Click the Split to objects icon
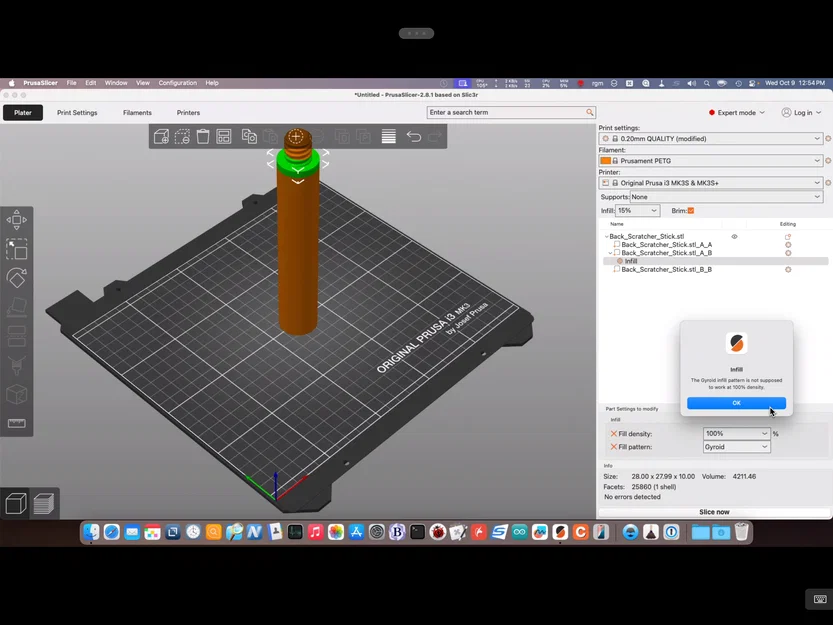The width and height of the screenshot is (833, 625). (x=342, y=137)
